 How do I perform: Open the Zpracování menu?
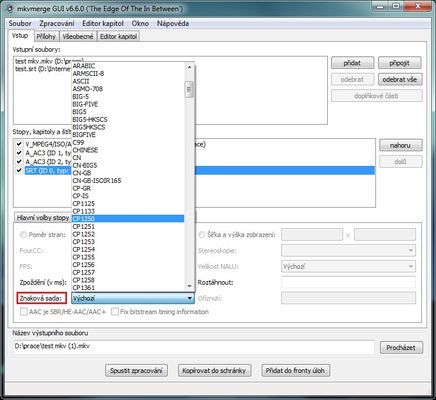(x=57, y=24)
